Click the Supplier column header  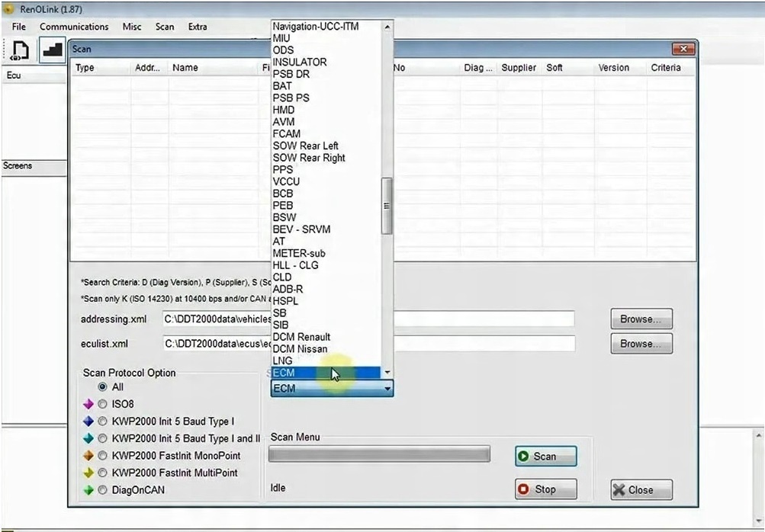pyautogui.click(x=519, y=68)
